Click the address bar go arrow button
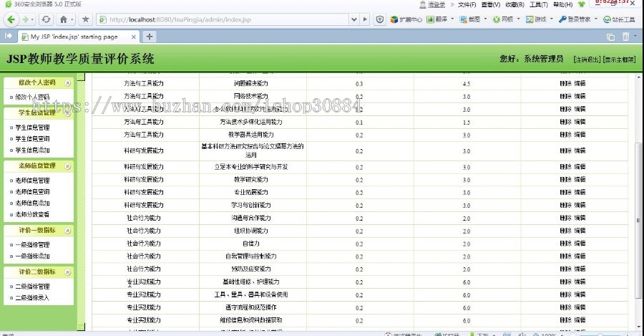The width and height of the screenshot is (644, 336). pos(365,19)
